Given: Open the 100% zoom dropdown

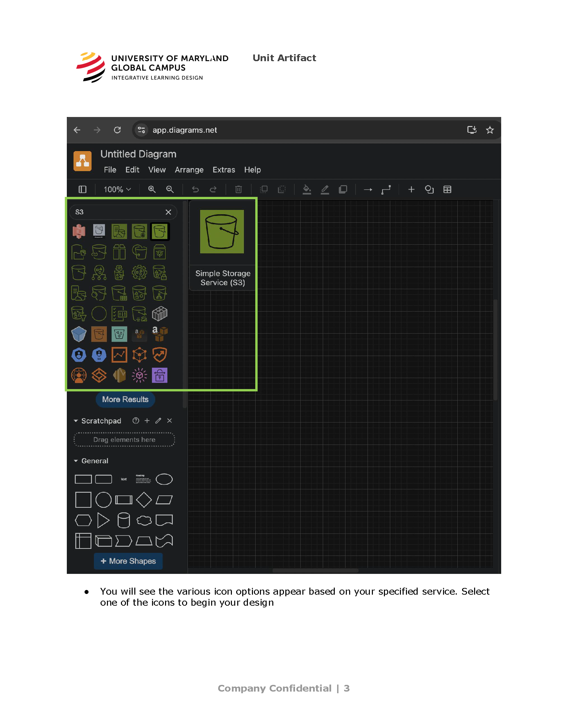Looking at the screenshot, I should [117, 190].
